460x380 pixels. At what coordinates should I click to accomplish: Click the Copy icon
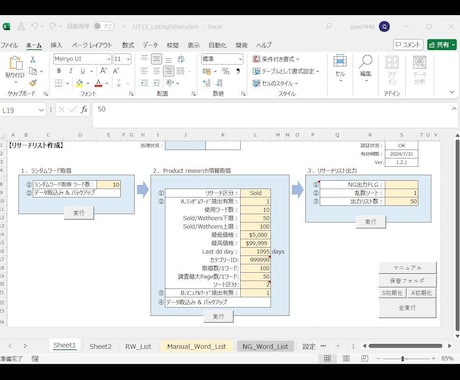pos(33,71)
